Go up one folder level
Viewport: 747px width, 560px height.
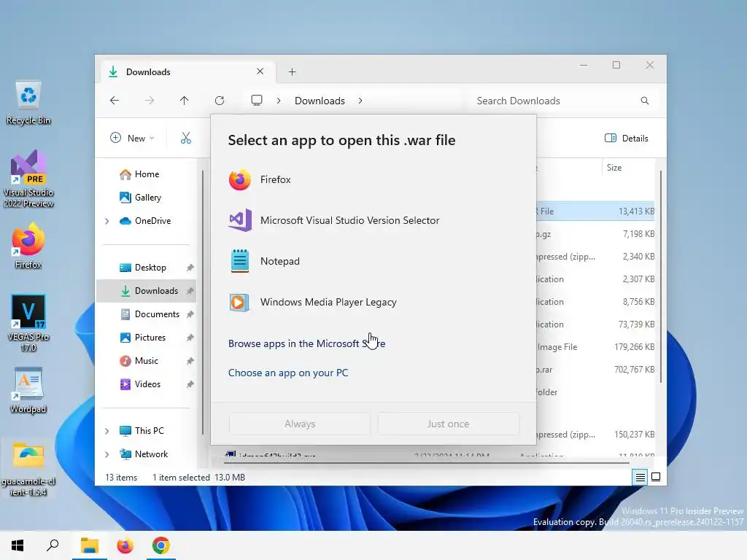[x=185, y=101]
